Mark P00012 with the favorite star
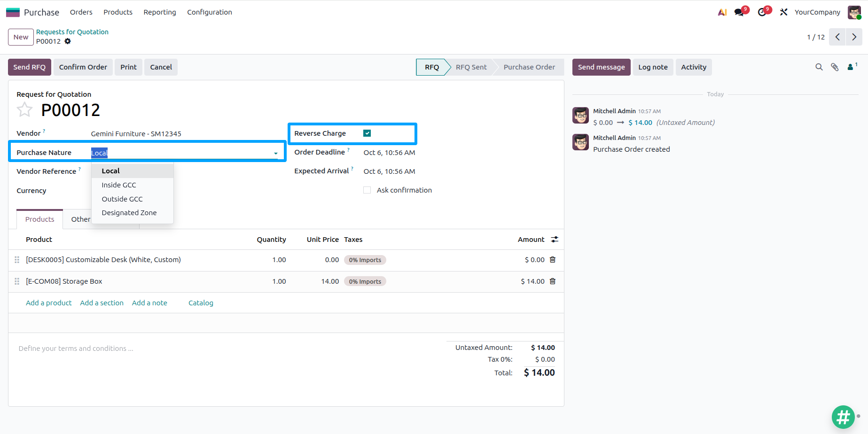 (x=24, y=110)
